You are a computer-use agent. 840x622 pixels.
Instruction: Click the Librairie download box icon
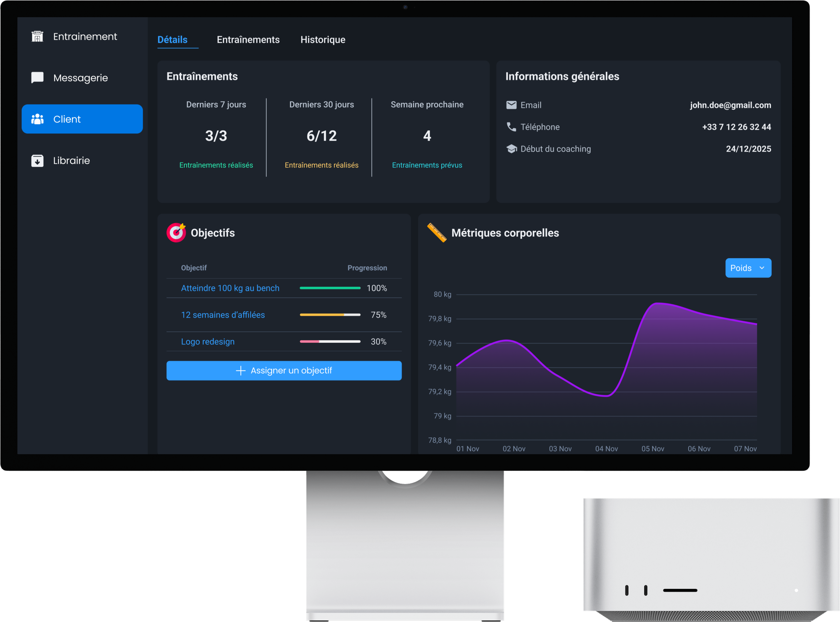pyautogui.click(x=37, y=161)
